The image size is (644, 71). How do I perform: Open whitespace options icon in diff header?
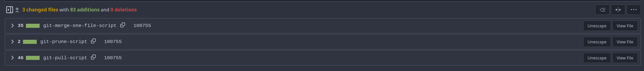pos(602,10)
